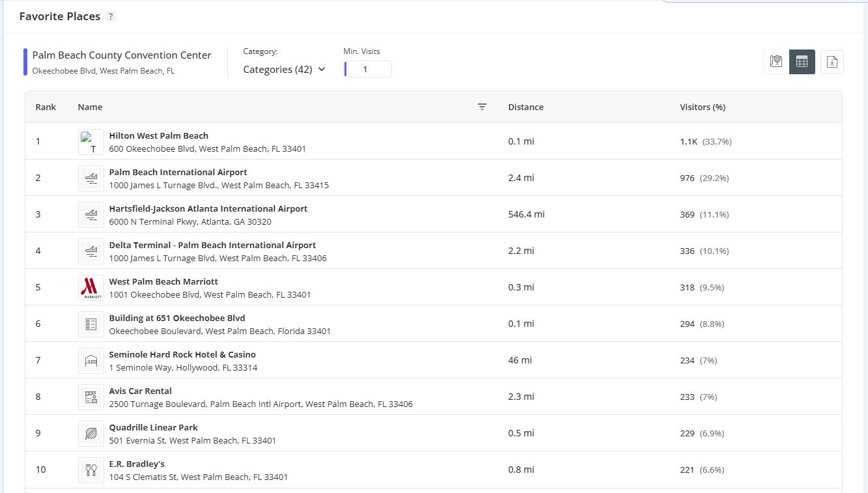Click the Avis Car Rental icon
Image resolution: width=868 pixels, height=493 pixels.
[91, 397]
